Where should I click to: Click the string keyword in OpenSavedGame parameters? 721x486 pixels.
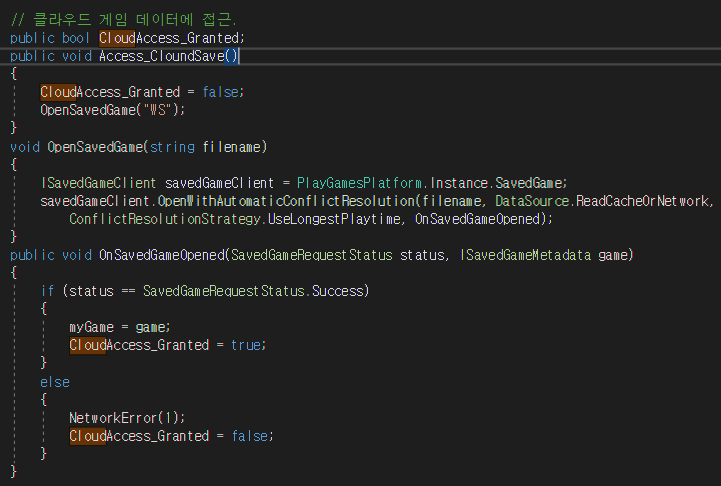tap(172, 147)
